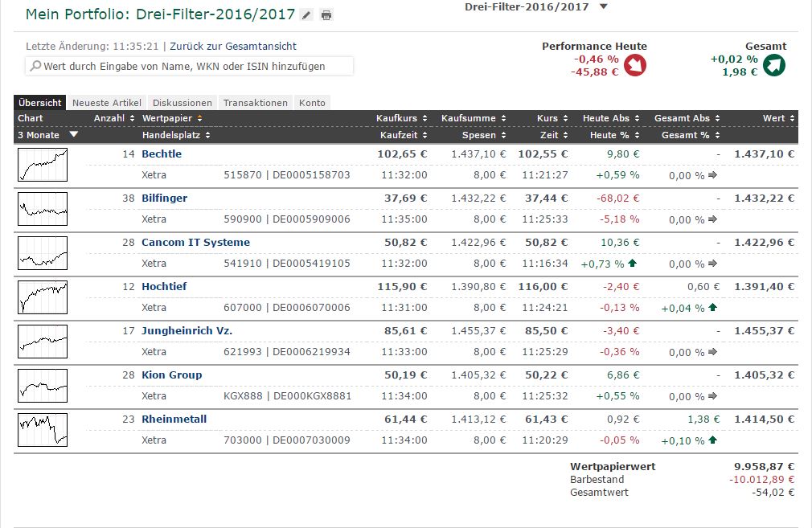The width and height of the screenshot is (812, 528).
Task: Click the search field for Name, WKN or ISIN
Action: 190,66
